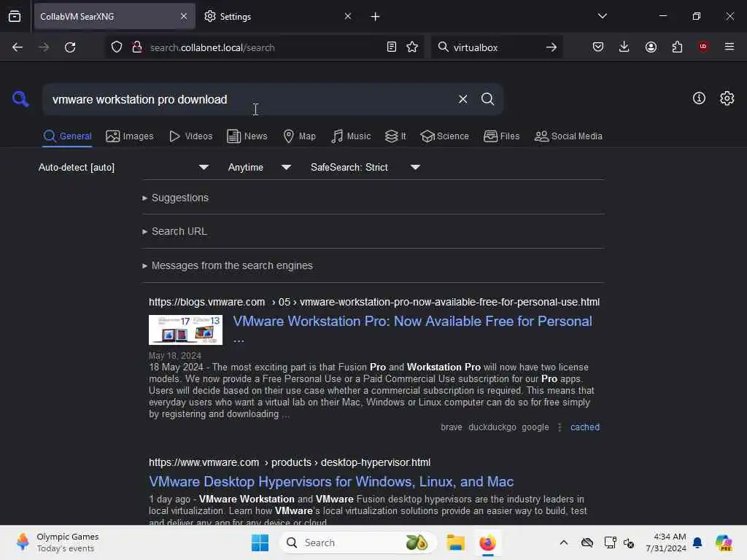Bookmark this page with the star icon

point(412,47)
